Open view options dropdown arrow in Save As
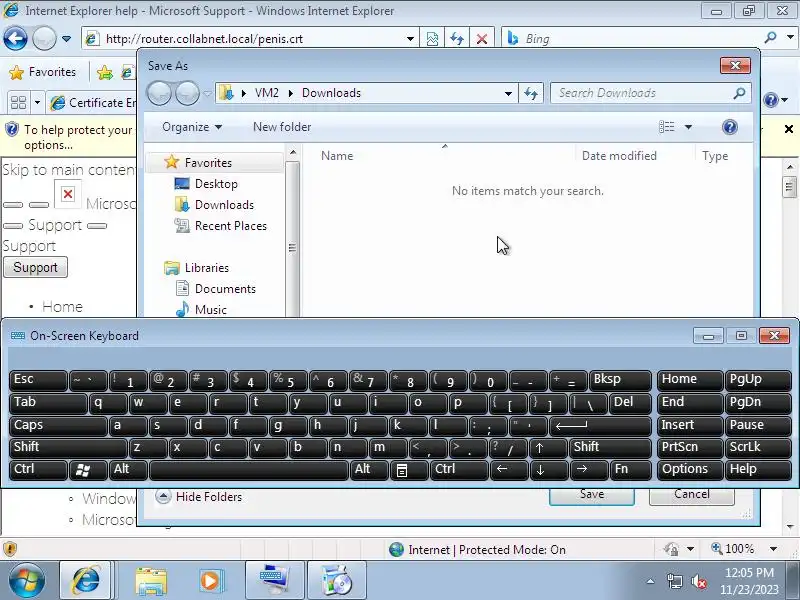 tap(688, 127)
